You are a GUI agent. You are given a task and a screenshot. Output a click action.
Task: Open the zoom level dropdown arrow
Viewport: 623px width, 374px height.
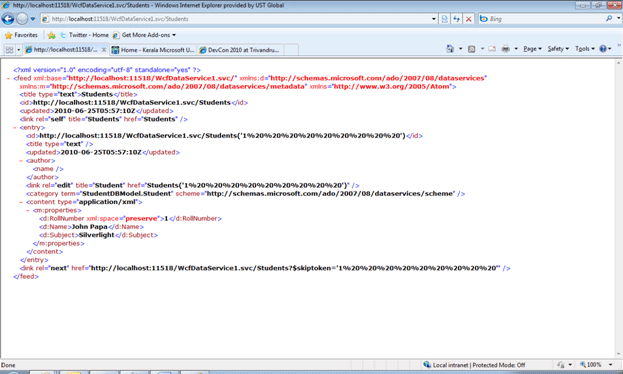tap(610, 364)
